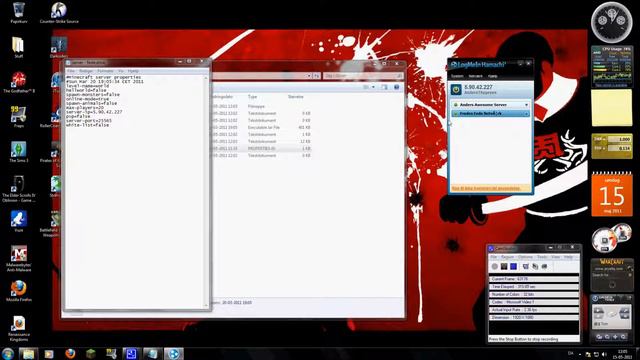640x360 pixels.
Task: Click the yellow sticky note gadget
Action: click(x=611, y=108)
